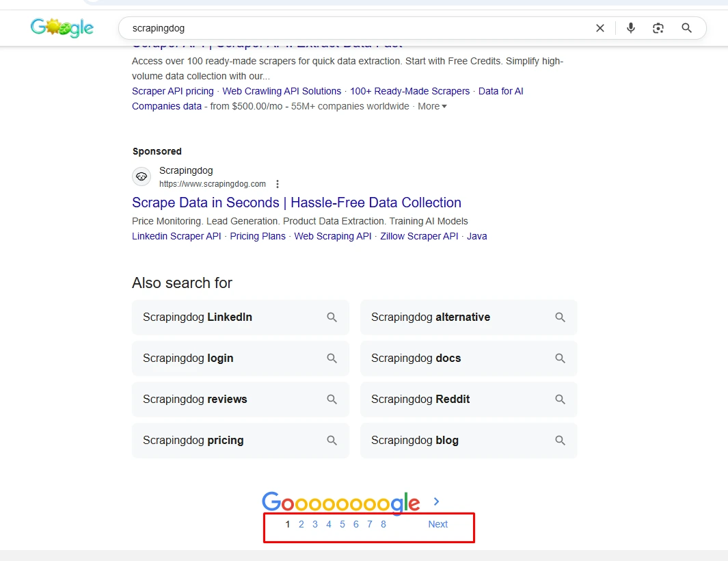Click the Scrapingdog advertiser name

pyautogui.click(x=186, y=170)
